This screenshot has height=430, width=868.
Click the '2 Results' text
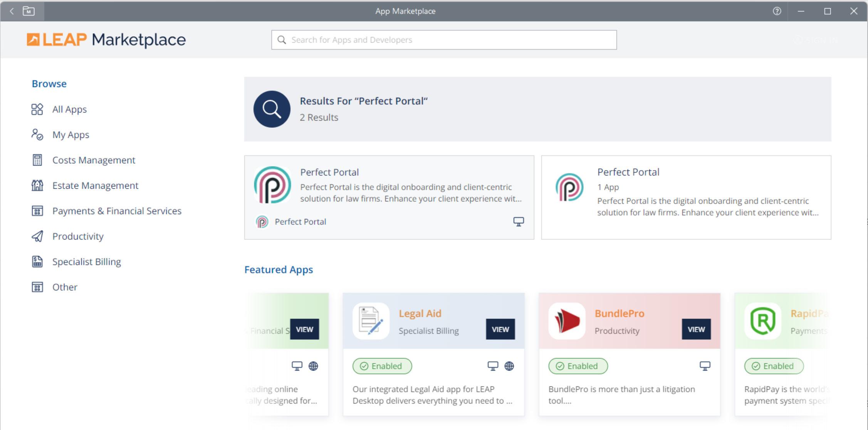pos(319,117)
